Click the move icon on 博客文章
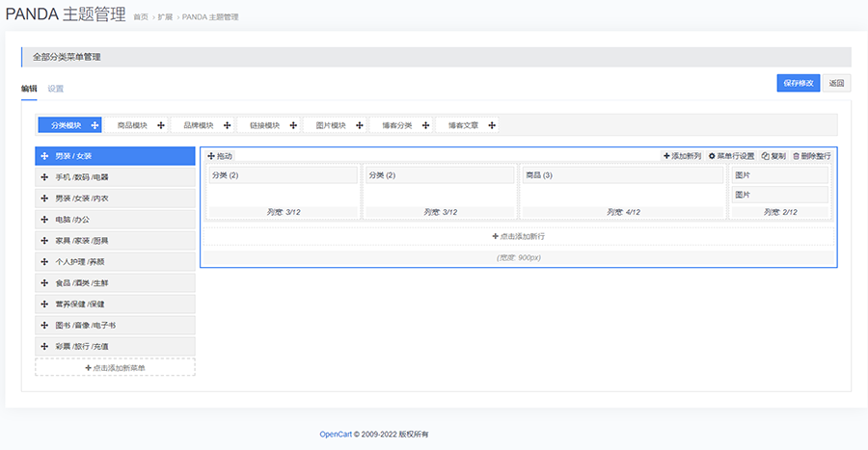The height and width of the screenshot is (450, 868). tap(492, 125)
